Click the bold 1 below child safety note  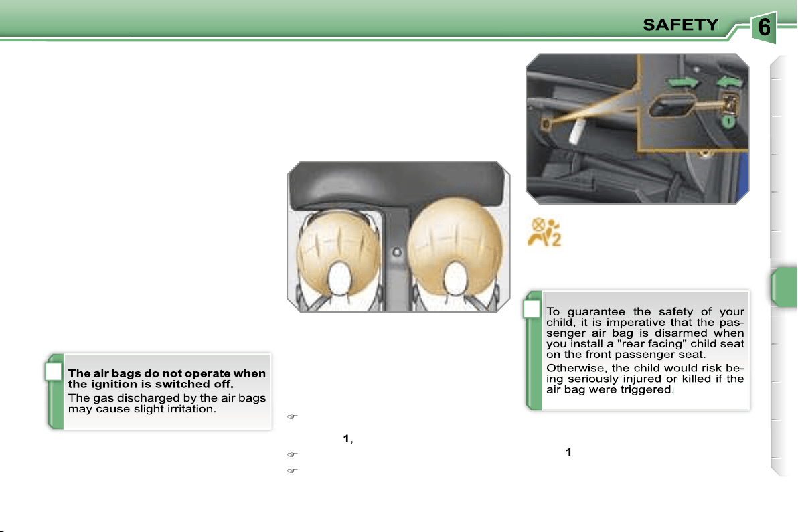click(568, 452)
